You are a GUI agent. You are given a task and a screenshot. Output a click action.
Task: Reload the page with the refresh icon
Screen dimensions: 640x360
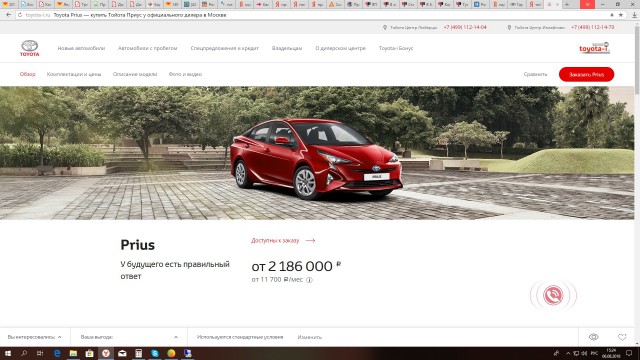click(x=20, y=15)
